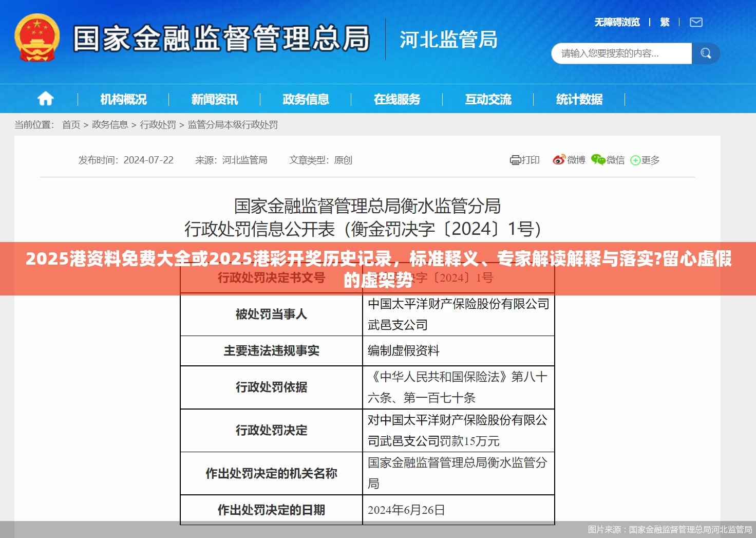756x538 pixels.
Task: Click breadcrumb 监管分局本级行政处罚
Action: 233,125
